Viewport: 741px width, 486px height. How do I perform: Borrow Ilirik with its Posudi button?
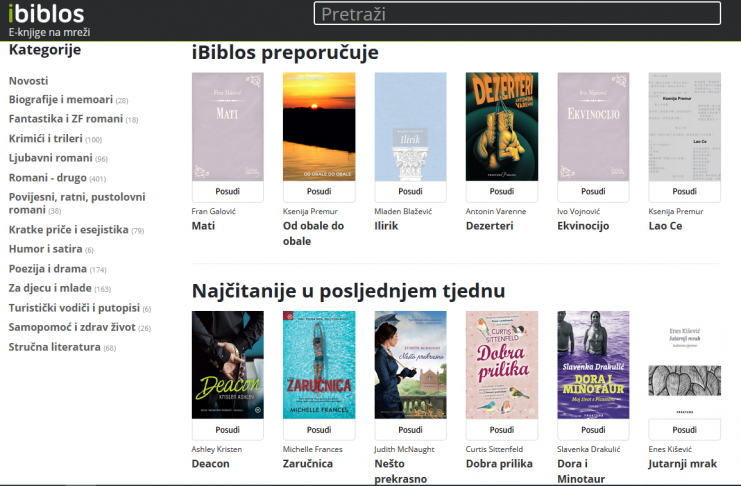[410, 192]
